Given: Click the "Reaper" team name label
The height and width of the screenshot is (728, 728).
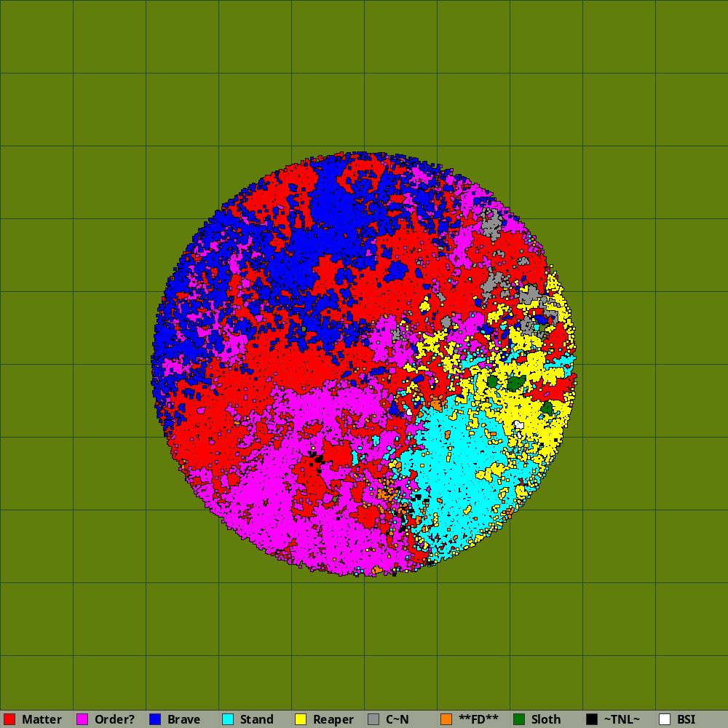Looking at the screenshot, I should point(333,719).
